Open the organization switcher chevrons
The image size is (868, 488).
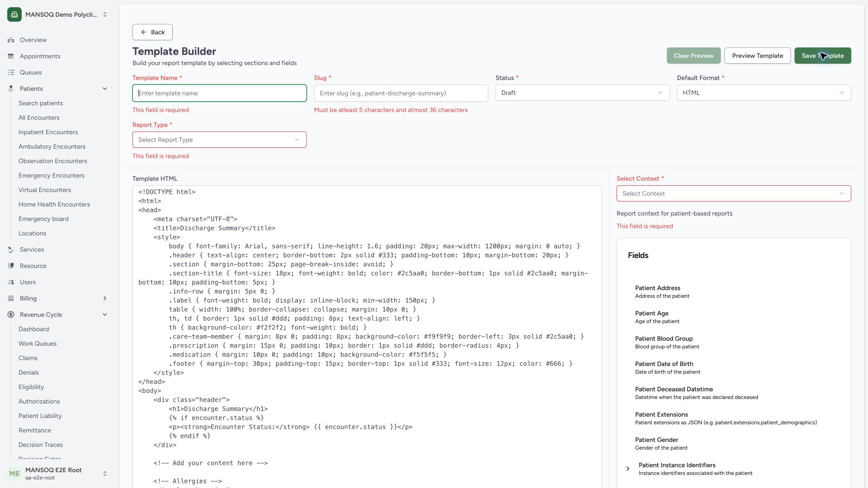pyautogui.click(x=105, y=14)
